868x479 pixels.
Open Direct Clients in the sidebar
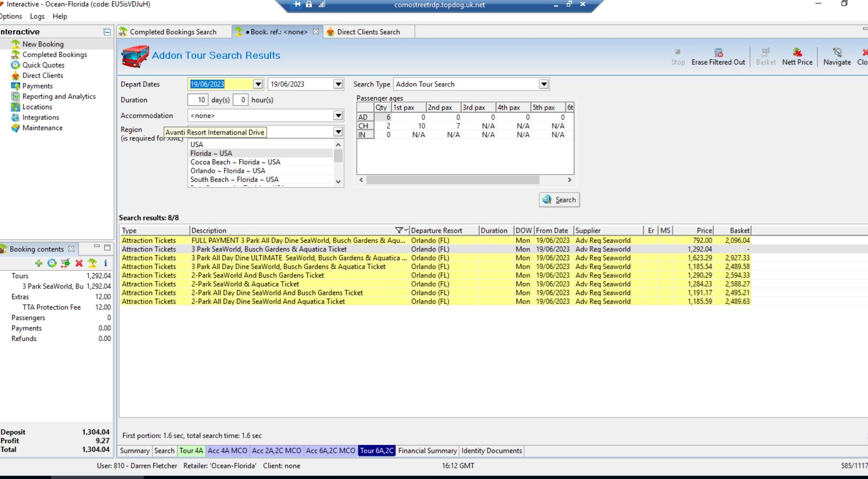(x=43, y=75)
